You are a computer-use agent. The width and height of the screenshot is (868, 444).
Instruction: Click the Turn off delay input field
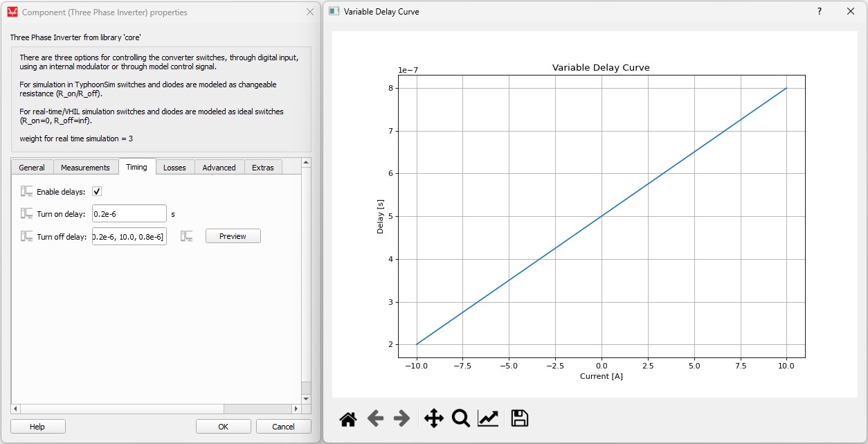click(129, 237)
